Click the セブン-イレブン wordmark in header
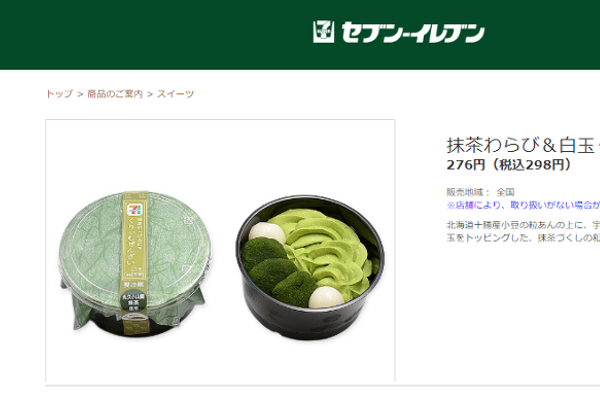Screen dimensions: 600x400 [413, 33]
